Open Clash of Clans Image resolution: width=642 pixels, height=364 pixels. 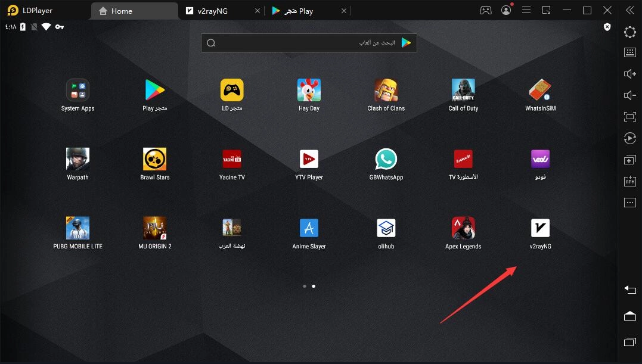tap(386, 90)
